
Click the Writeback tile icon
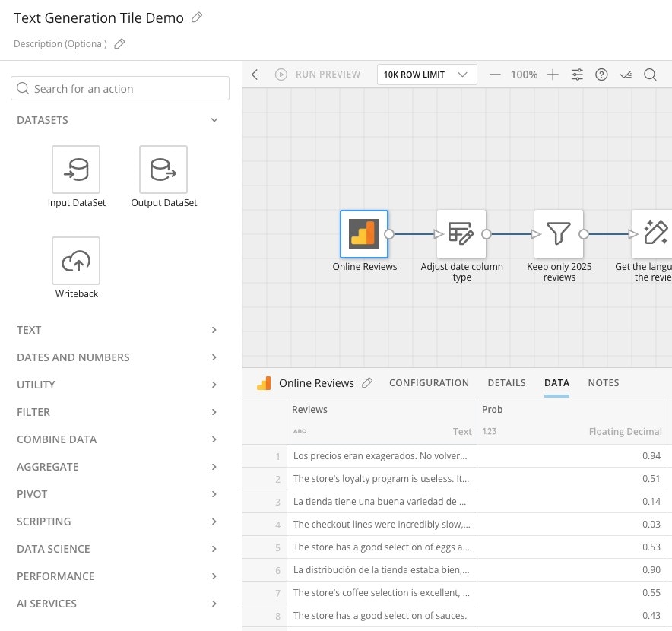point(76,261)
